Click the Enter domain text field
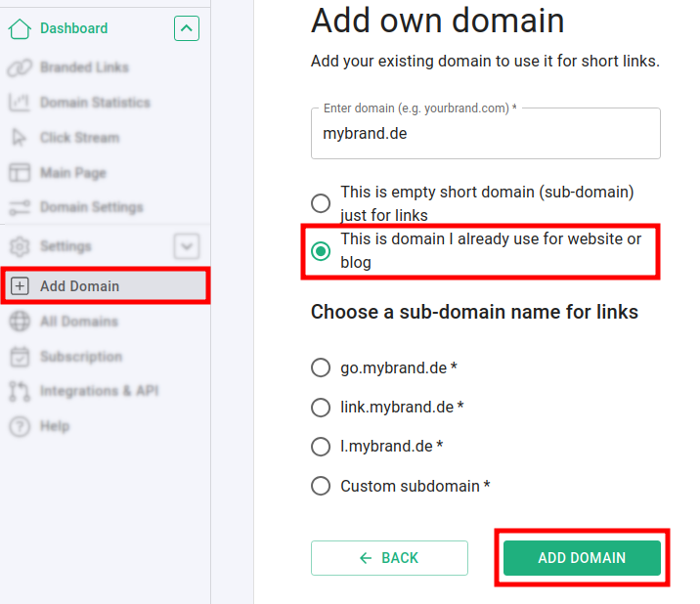Screen dimensions: 700x604 pyautogui.click(x=485, y=134)
